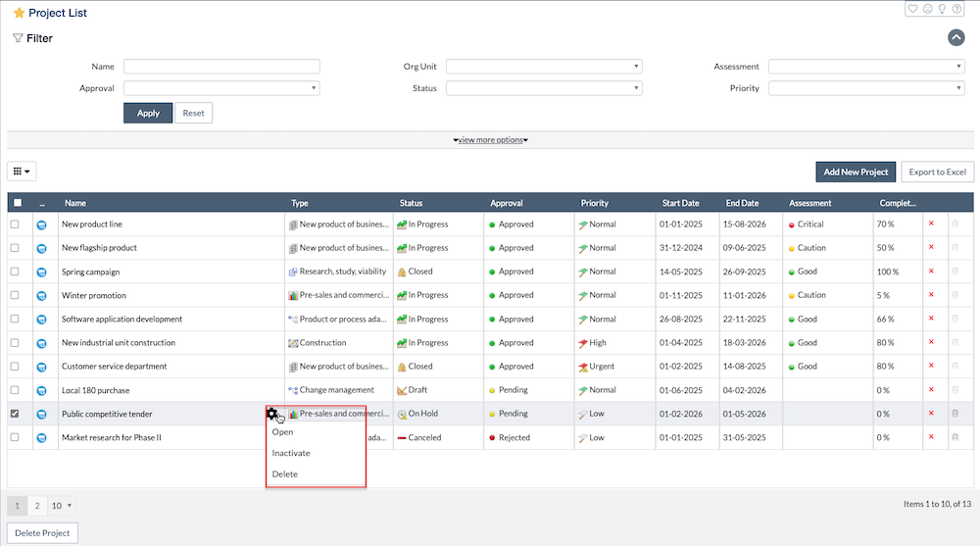Screen dimensions: 980x546
Task: Click the sad-face feedback icon
Action: click(927, 9)
